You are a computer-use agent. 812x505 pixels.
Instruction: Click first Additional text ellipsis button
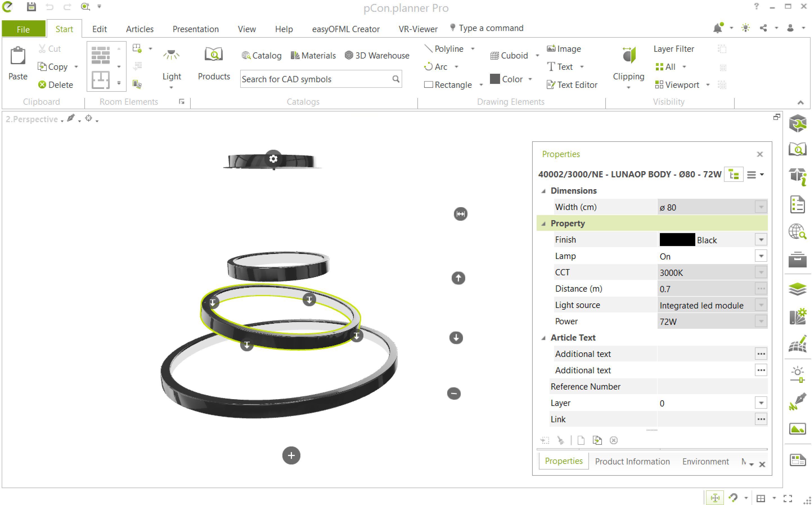[761, 354]
